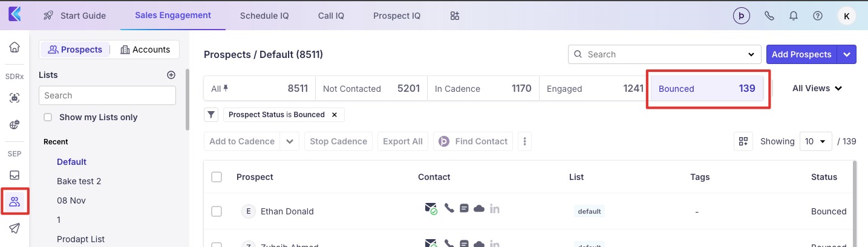The width and height of the screenshot is (868, 247).
Task: Open the column layout grid icon
Action: coord(743,141)
